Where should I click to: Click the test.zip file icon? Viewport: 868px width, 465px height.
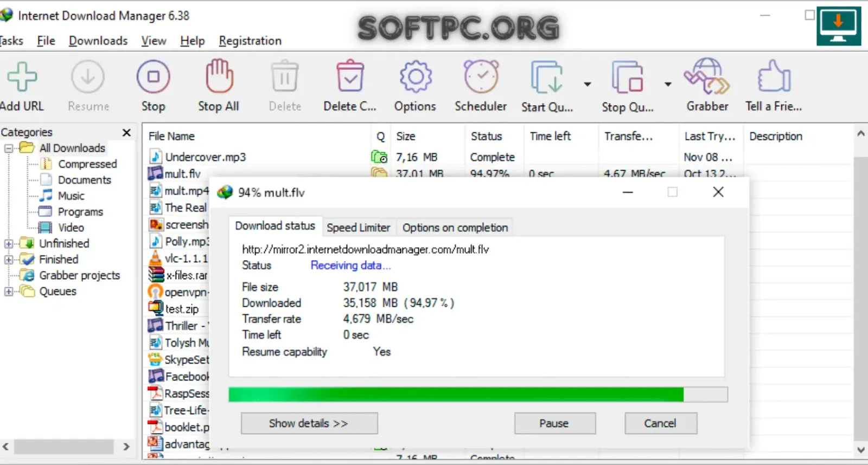[x=156, y=308]
